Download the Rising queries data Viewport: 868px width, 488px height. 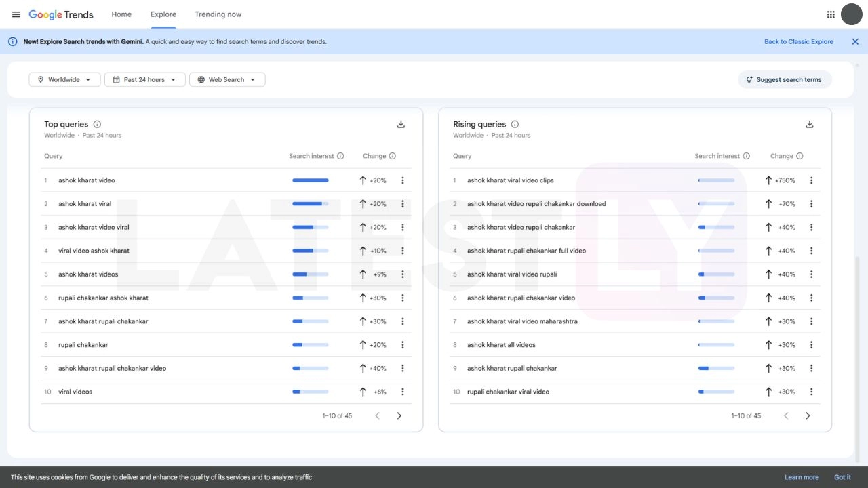[809, 124]
